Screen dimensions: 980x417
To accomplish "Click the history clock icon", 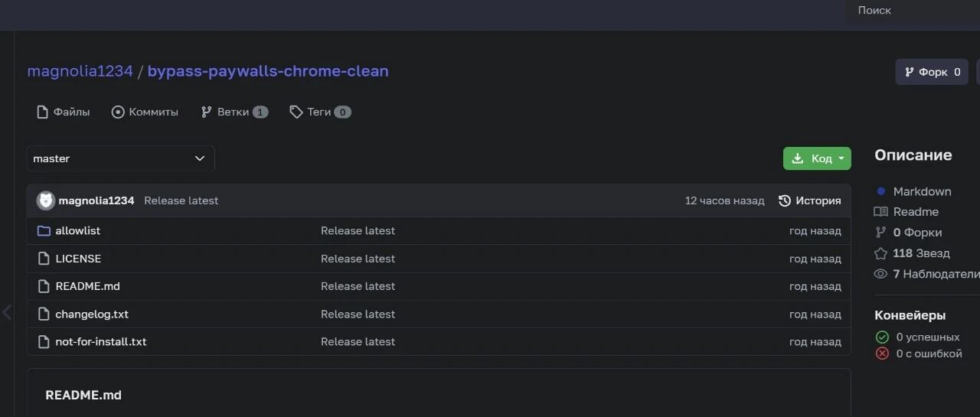I will 785,200.
